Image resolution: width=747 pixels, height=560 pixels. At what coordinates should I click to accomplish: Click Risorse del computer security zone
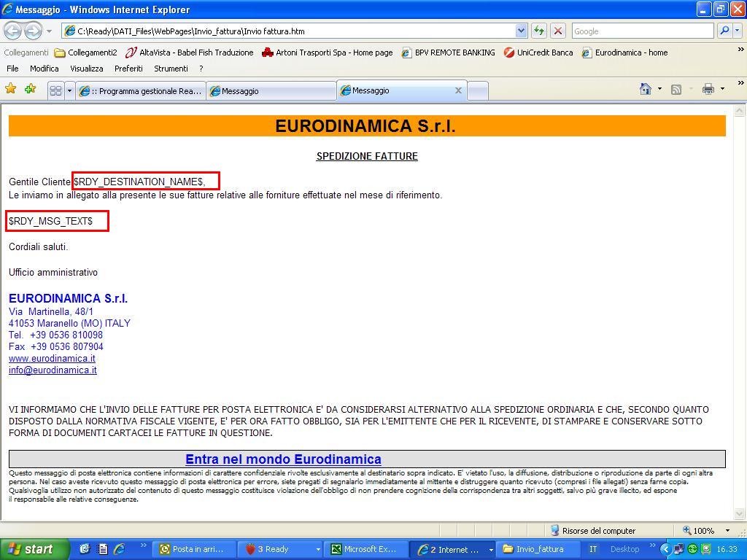(593, 531)
